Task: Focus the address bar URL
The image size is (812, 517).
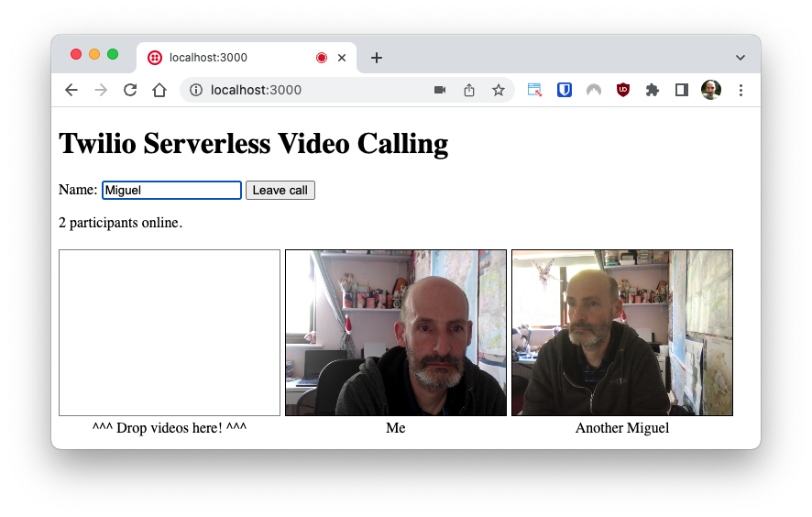Action: click(256, 90)
